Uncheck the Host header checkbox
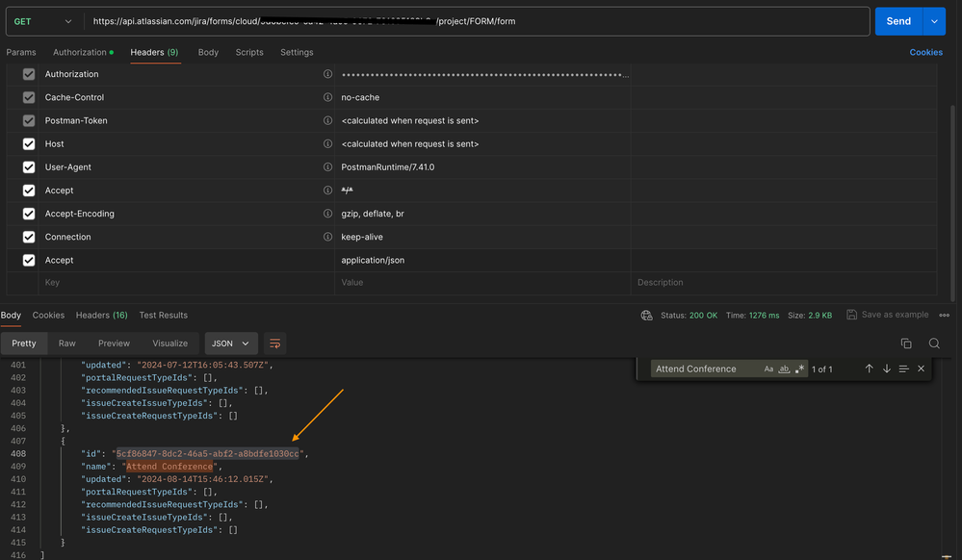The width and height of the screenshot is (962, 560). 28,143
